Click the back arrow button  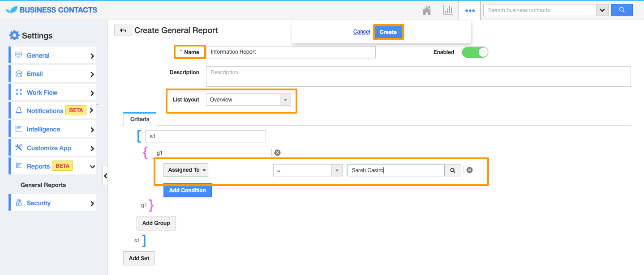coord(123,30)
